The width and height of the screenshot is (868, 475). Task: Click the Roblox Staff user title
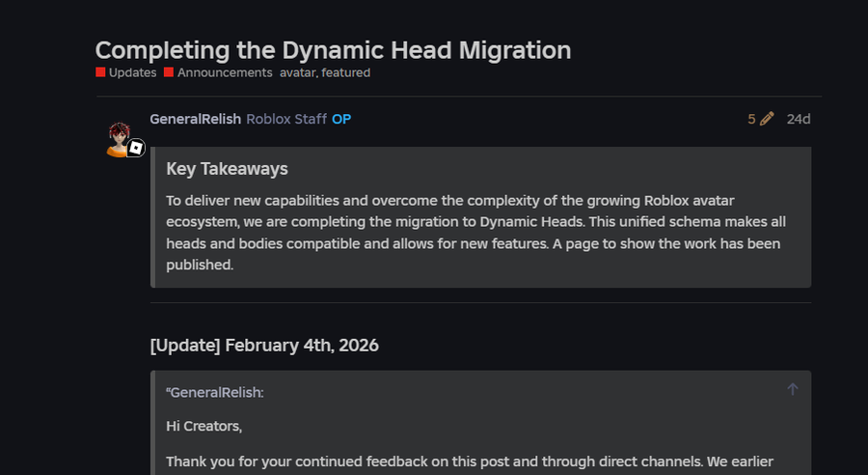pyautogui.click(x=285, y=119)
